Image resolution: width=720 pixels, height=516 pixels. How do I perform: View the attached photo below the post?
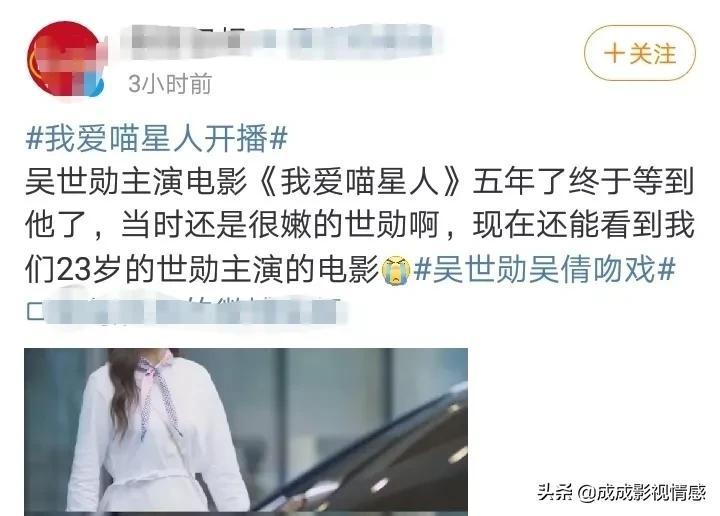pyautogui.click(x=246, y=430)
